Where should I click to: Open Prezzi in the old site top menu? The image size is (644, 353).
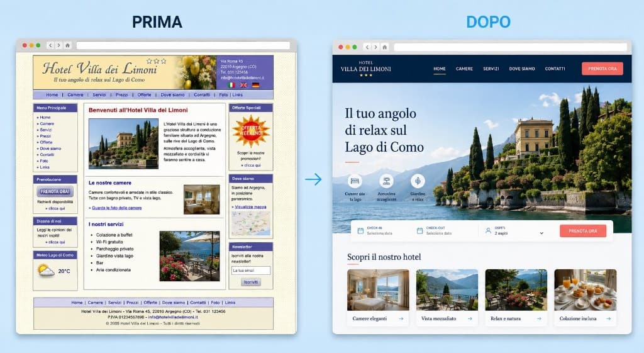coord(121,95)
